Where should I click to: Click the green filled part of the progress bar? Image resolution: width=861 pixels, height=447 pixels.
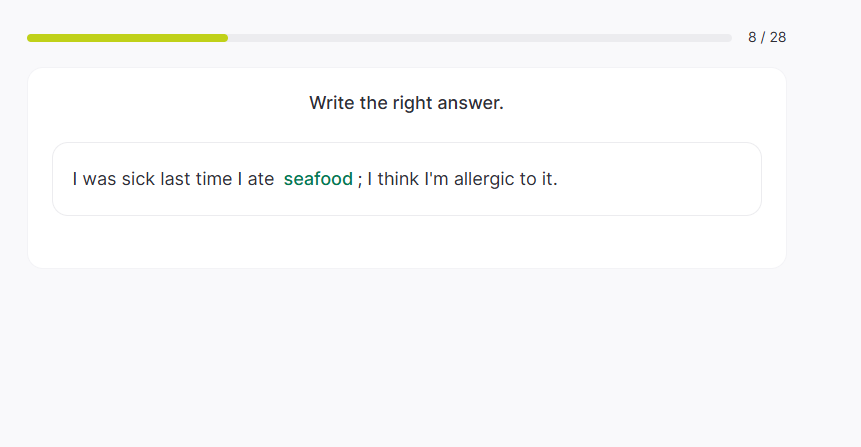tap(127, 38)
